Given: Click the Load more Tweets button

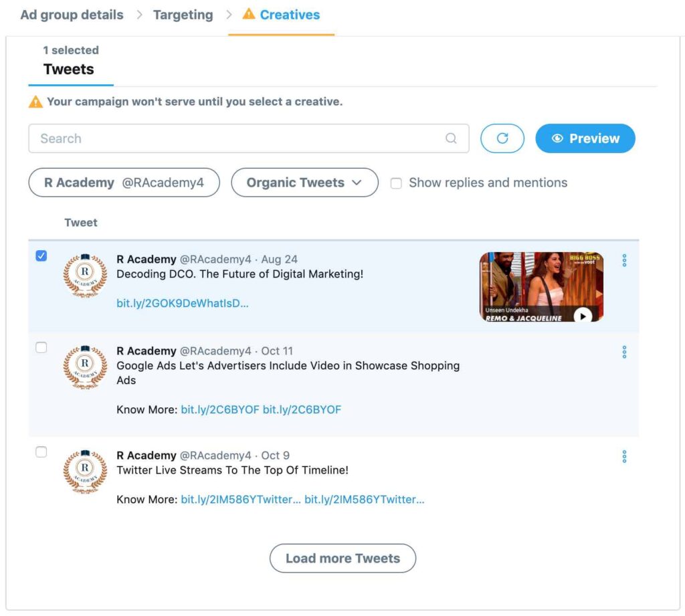Looking at the screenshot, I should pos(342,558).
